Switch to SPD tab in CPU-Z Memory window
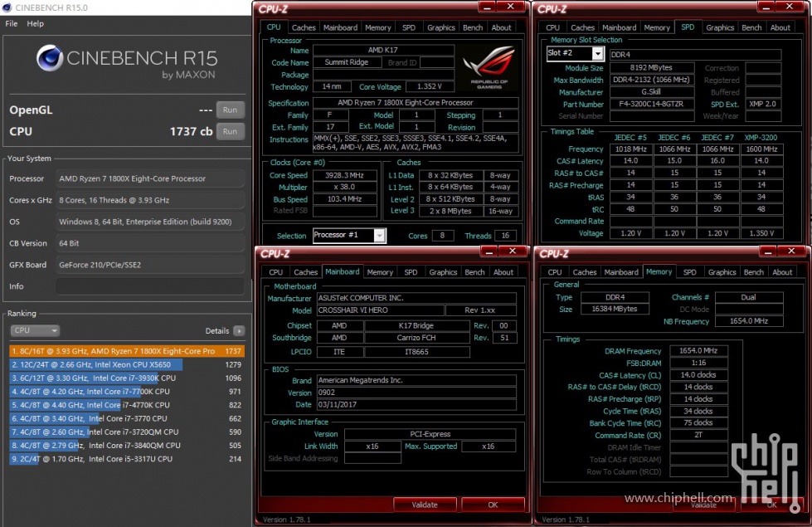 [x=690, y=272]
